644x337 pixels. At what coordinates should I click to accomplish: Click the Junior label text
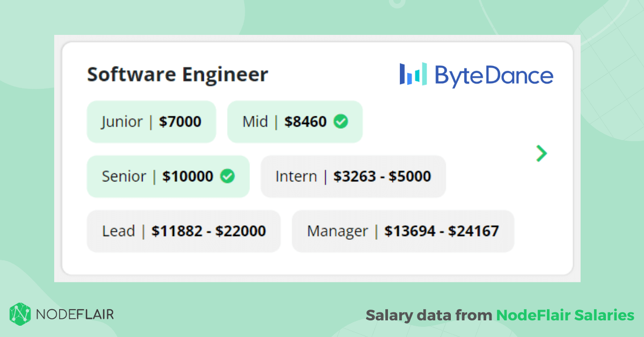click(122, 122)
